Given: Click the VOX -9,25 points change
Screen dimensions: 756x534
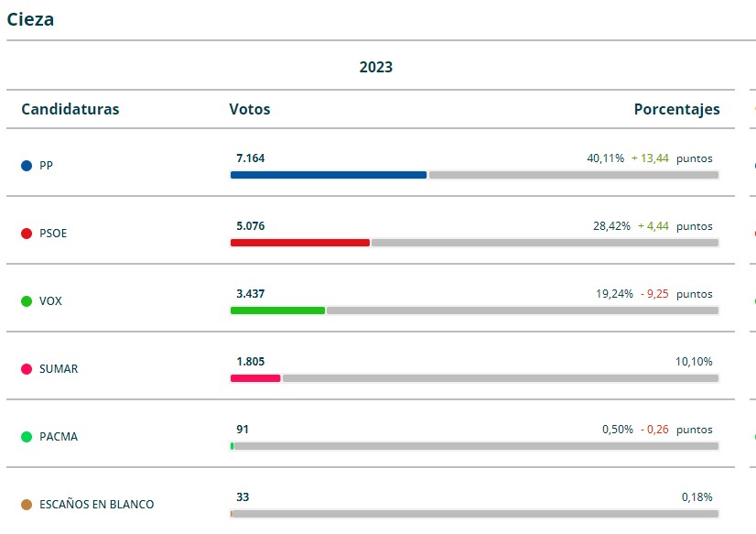Looking at the screenshot, I should pos(655,294).
